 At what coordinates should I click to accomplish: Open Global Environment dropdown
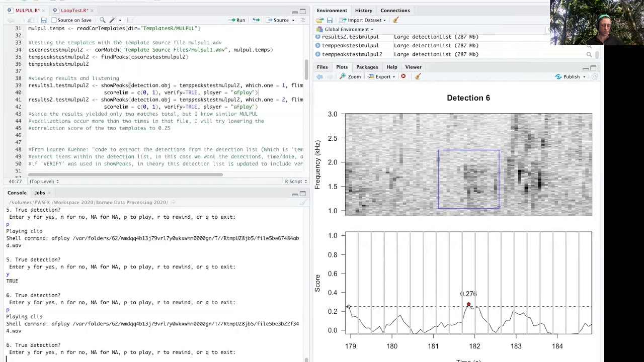tap(349, 29)
